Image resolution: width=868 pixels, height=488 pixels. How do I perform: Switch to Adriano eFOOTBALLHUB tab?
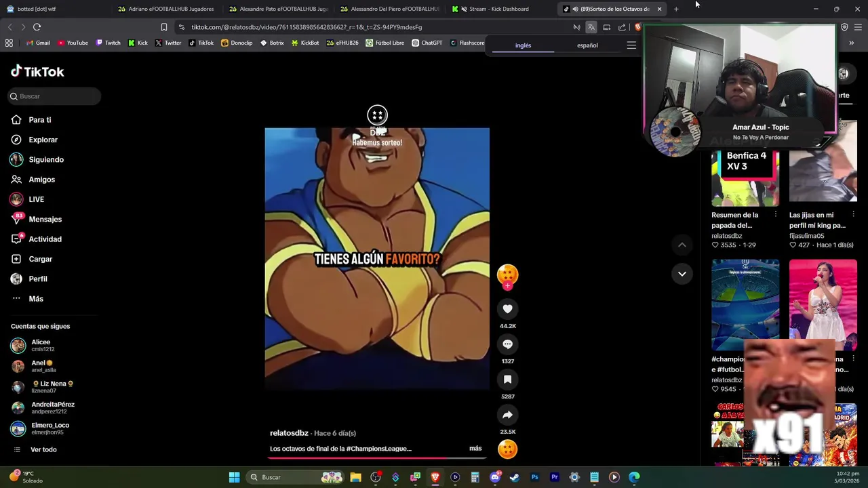tap(166, 9)
